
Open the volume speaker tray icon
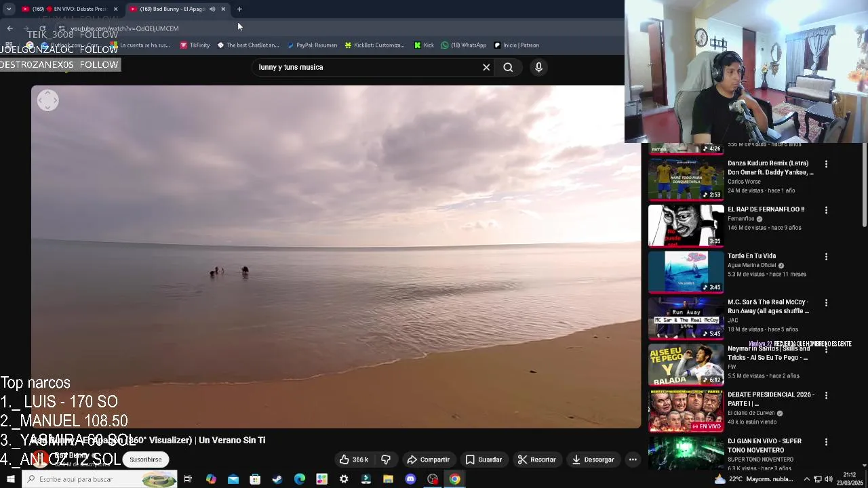pos(828,479)
